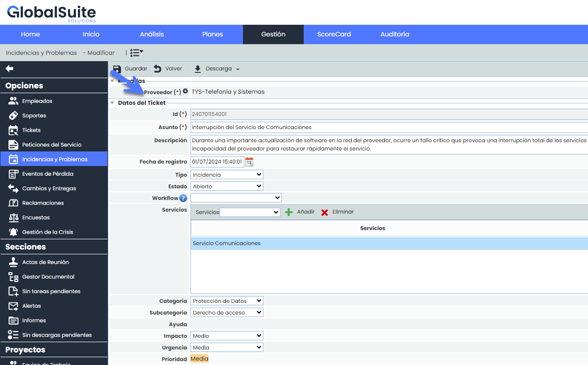Click the GlobalSuite Solutions logo
The image size is (588, 365).
51,13
